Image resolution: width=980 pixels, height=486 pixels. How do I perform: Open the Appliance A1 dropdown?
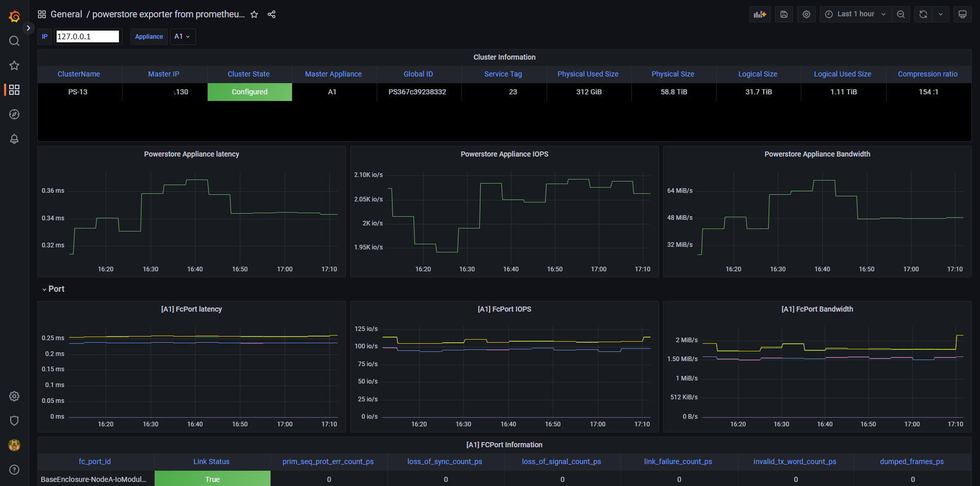pos(182,37)
